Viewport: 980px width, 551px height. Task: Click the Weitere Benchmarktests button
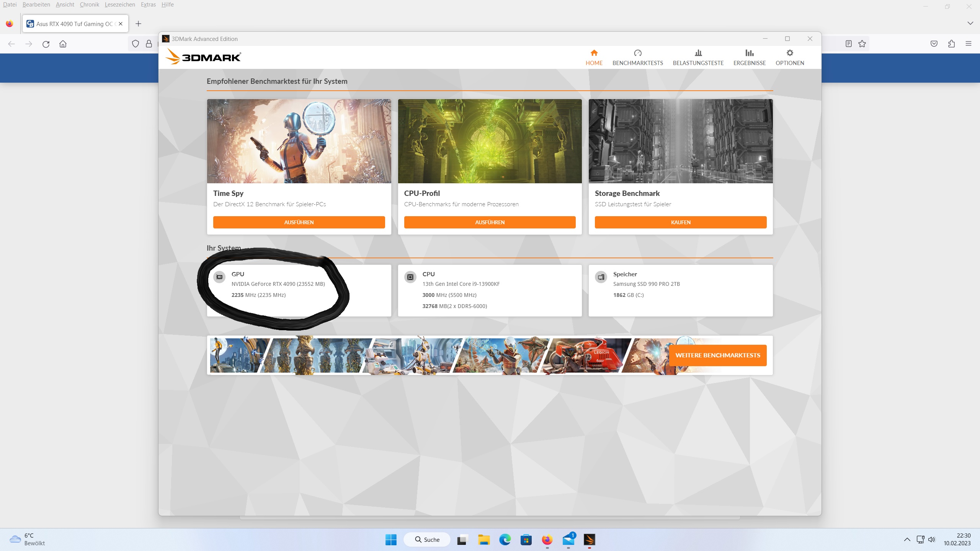[717, 355]
